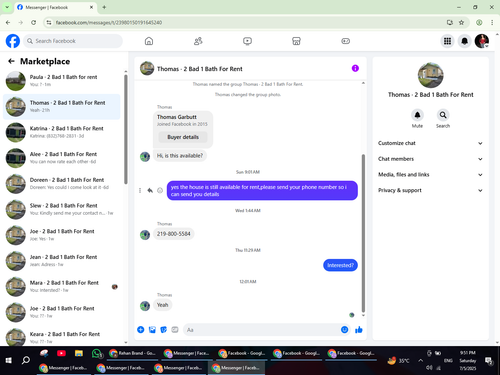Image resolution: width=500 pixels, height=375 pixels.
Task: Search in conversation magnifier icon
Action: [443, 115]
